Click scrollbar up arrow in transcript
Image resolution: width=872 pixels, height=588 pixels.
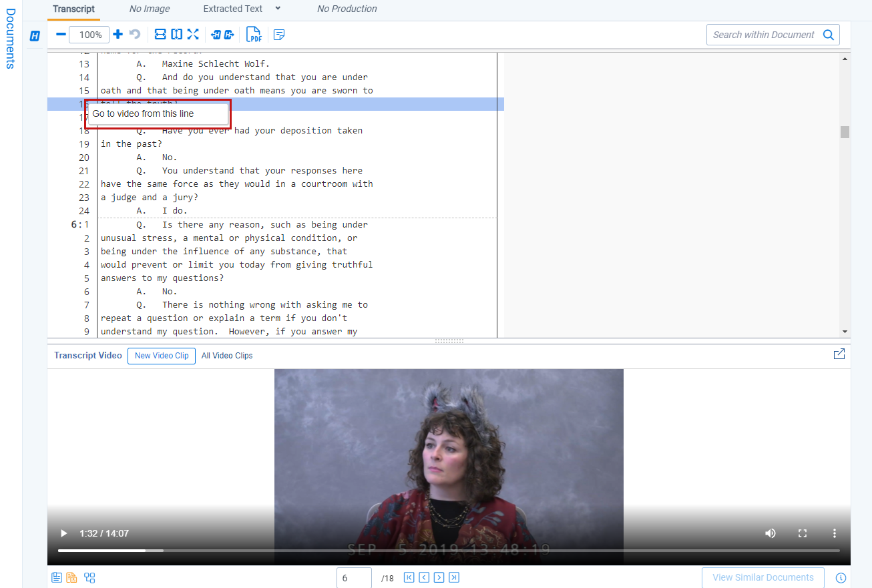845,59
